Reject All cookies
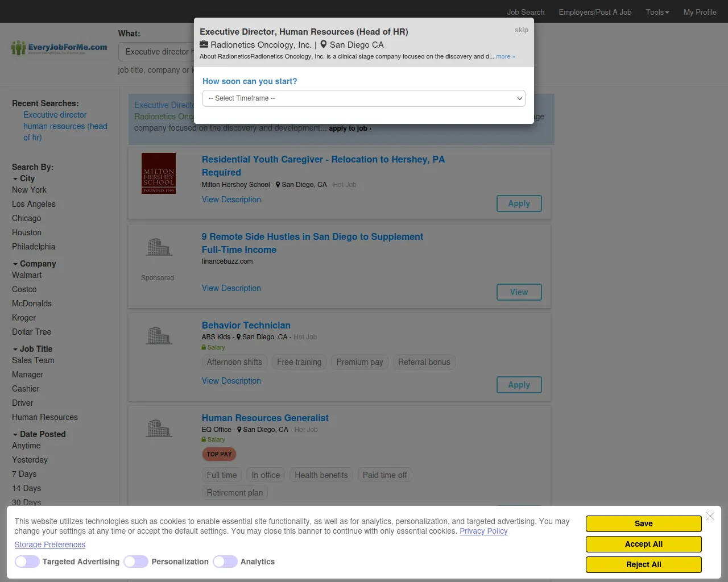 pos(644,564)
